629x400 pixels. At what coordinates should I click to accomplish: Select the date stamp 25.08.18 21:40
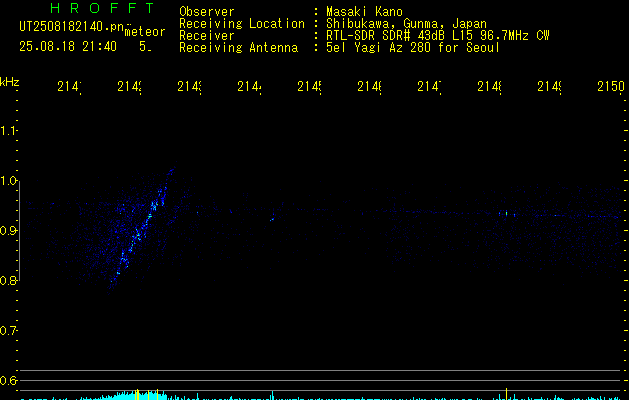(x=68, y=46)
